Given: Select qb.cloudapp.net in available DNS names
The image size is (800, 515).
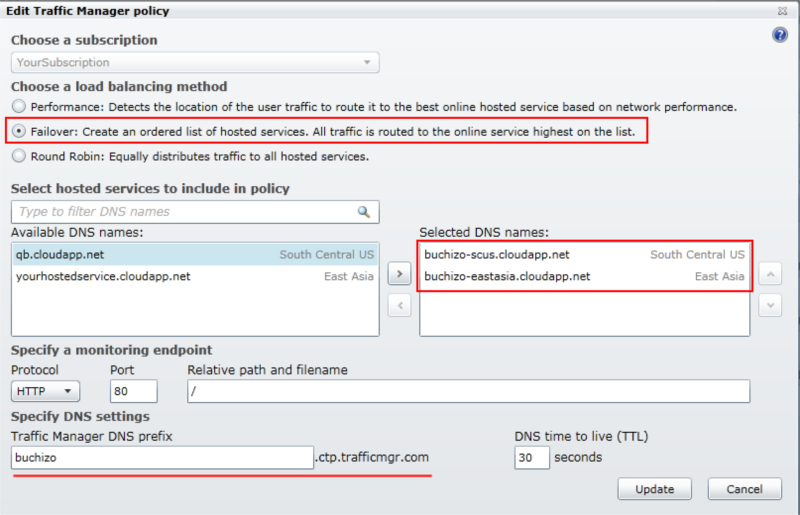Looking at the screenshot, I should pyautogui.click(x=195, y=255).
